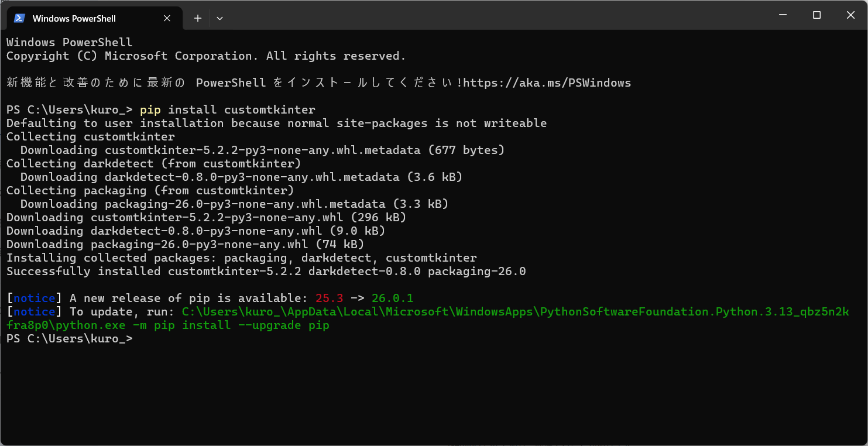Close the terminal window
Image resolution: width=868 pixels, height=446 pixels.
[x=850, y=15]
